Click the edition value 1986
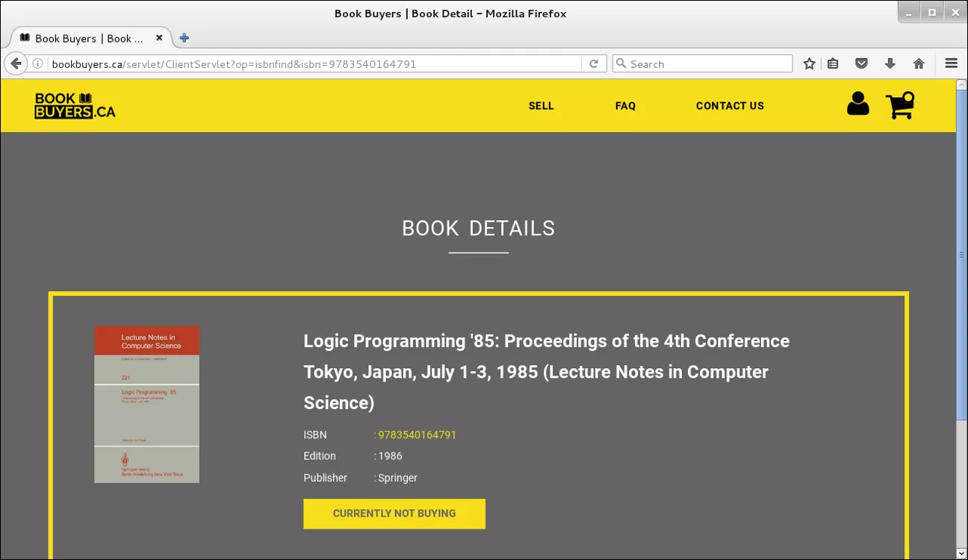Image resolution: width=968 pixels, height=560 pixels. pos(390,456)
